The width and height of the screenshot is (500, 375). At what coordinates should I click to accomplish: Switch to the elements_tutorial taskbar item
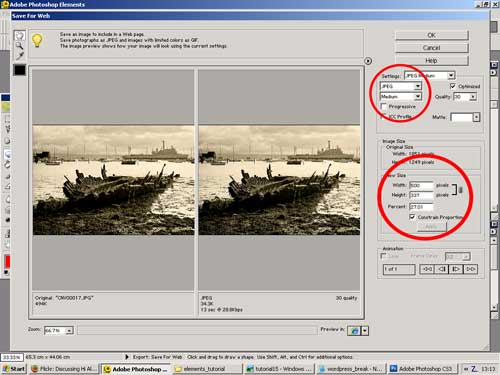(x=207, y=369)
